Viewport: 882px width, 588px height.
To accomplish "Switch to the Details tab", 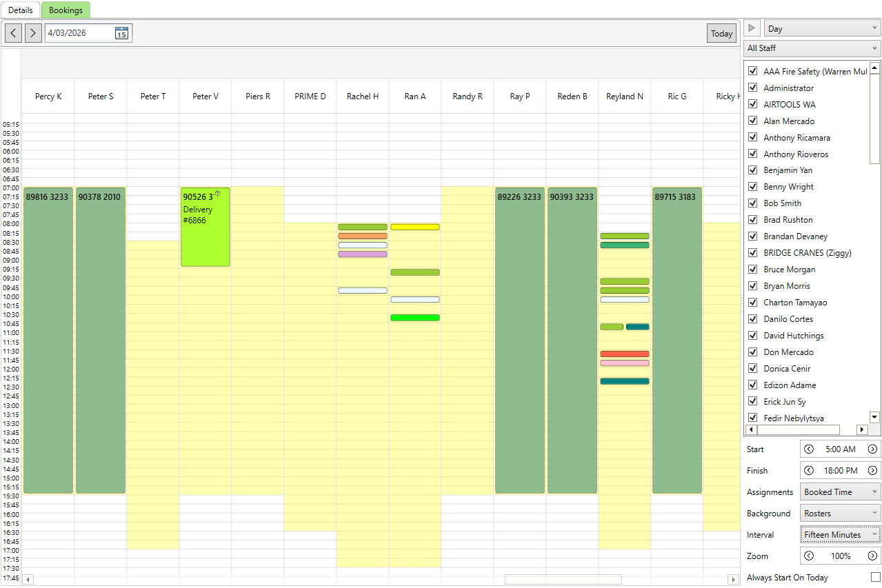I will tap(21, 10).
